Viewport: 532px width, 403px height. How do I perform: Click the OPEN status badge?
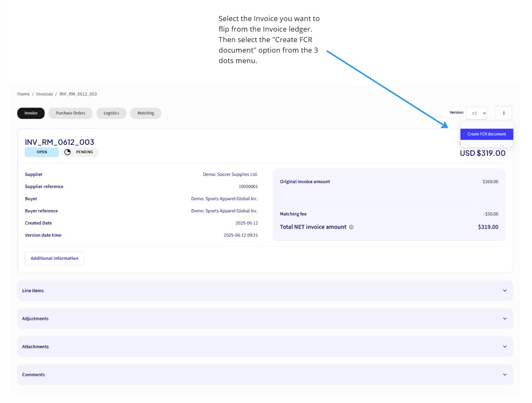[42, 152]
